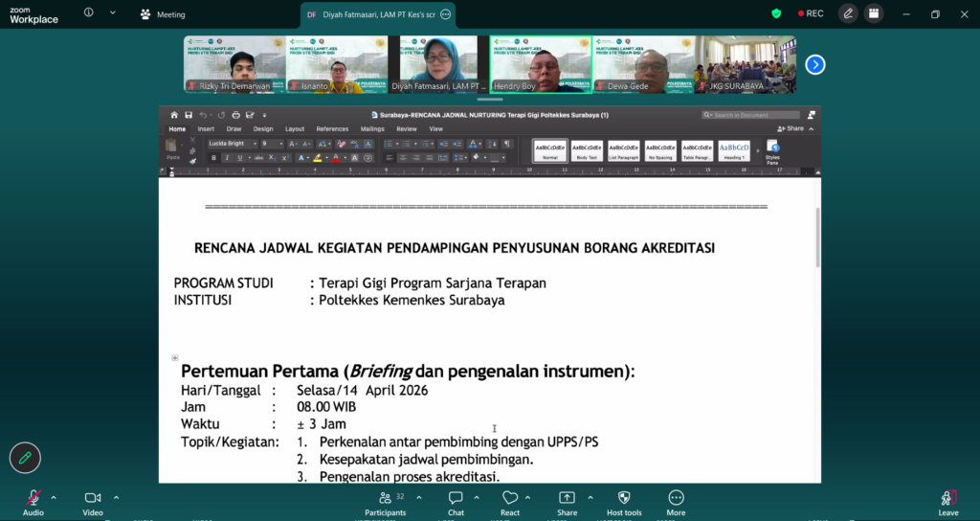Click the Save icon in Word's title bar
Viewport: 980px width, 521px height.
tap(189, 115)
